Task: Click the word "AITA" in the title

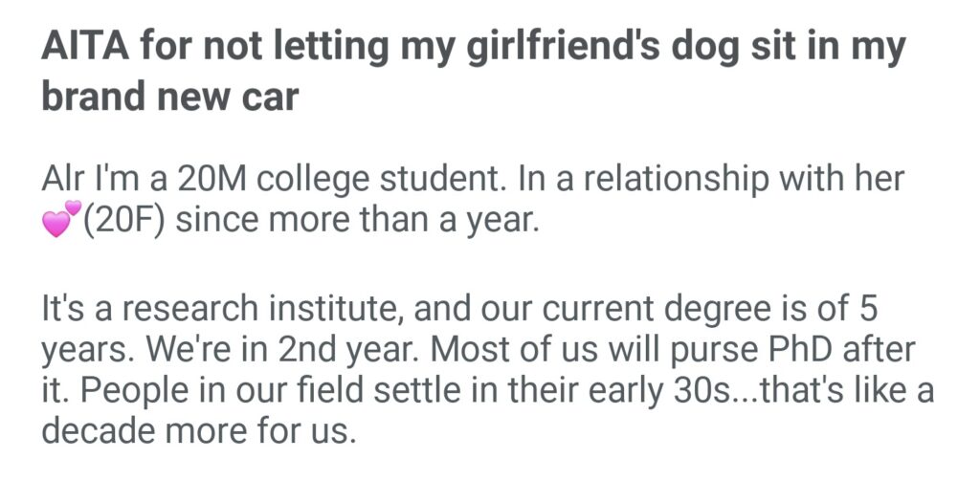Action: coord(88,47)
